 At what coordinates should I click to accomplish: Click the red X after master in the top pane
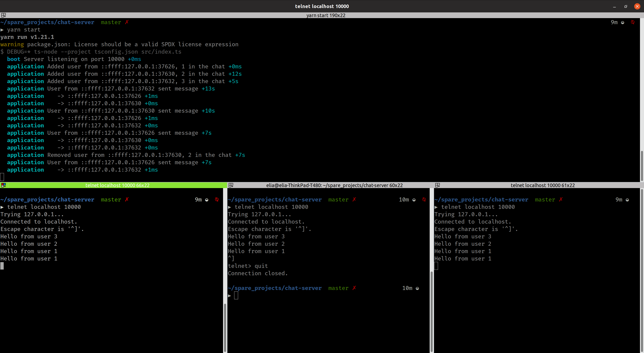[127, 22]
